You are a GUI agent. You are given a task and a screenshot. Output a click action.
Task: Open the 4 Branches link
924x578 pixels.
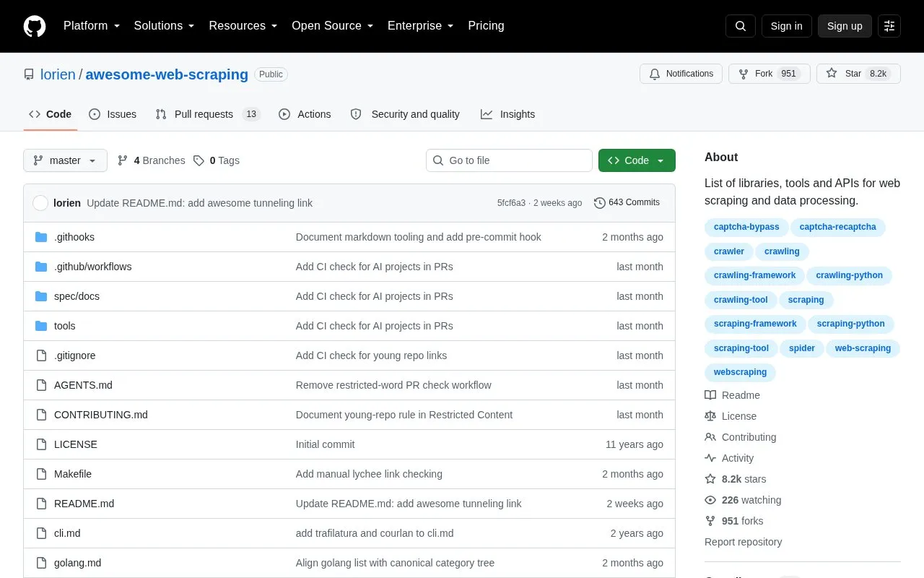[151, 160]
